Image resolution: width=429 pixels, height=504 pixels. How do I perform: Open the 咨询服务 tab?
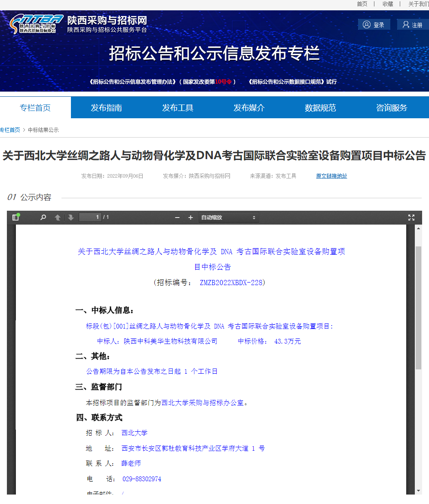(392, 108)
